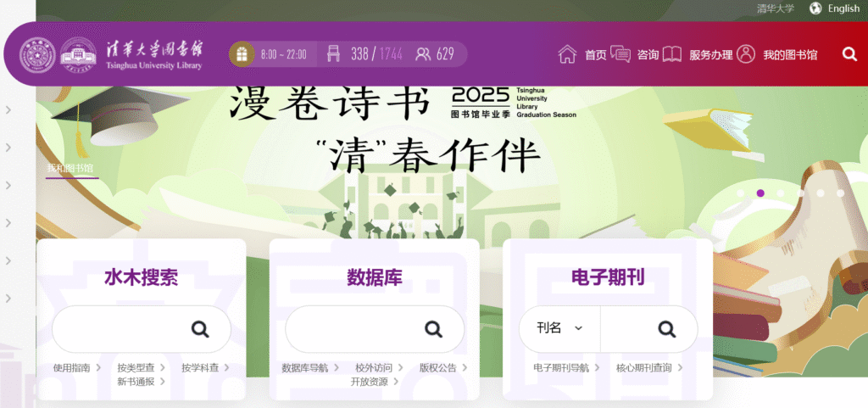Expand the third left sidebar chevron
The width and height of the screenshot is (868, 408).
pos(8,185)
